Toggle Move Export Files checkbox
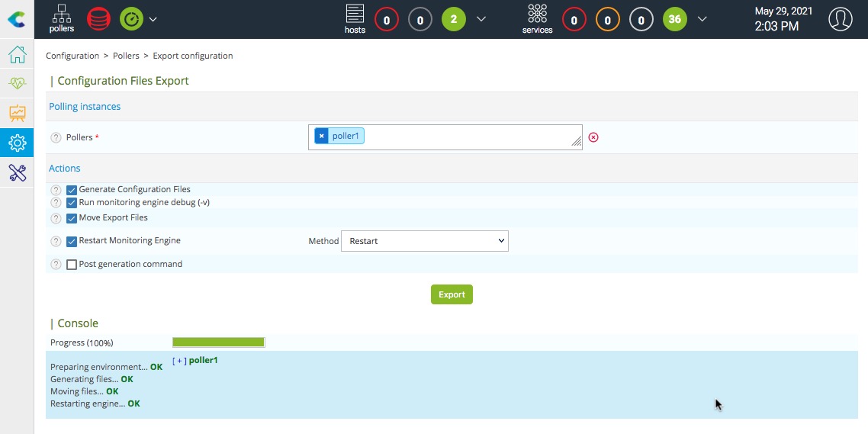The width and height of the screenshot is (868, 434). coord(72,218)
